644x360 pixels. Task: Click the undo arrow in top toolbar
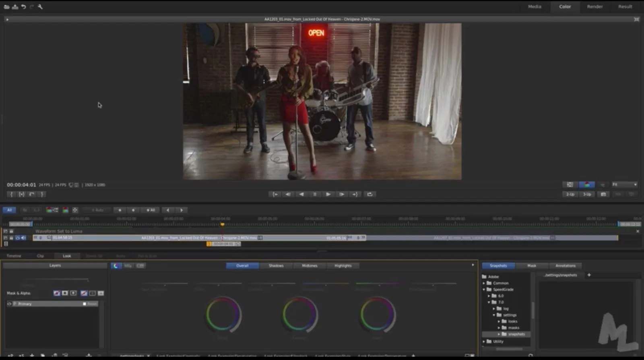(x=23, y=6)
